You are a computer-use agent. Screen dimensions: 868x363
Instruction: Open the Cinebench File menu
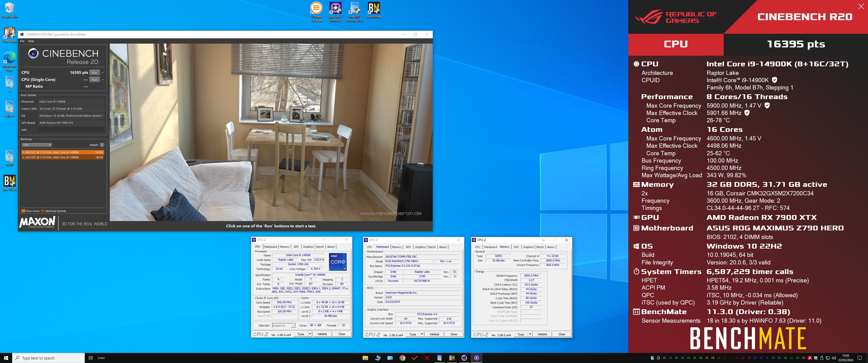point(22,41)
